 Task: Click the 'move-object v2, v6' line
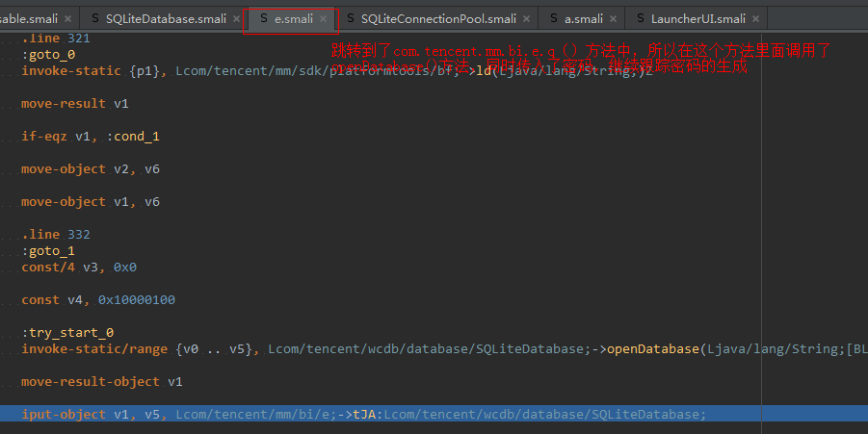click(x=91, y=168)
